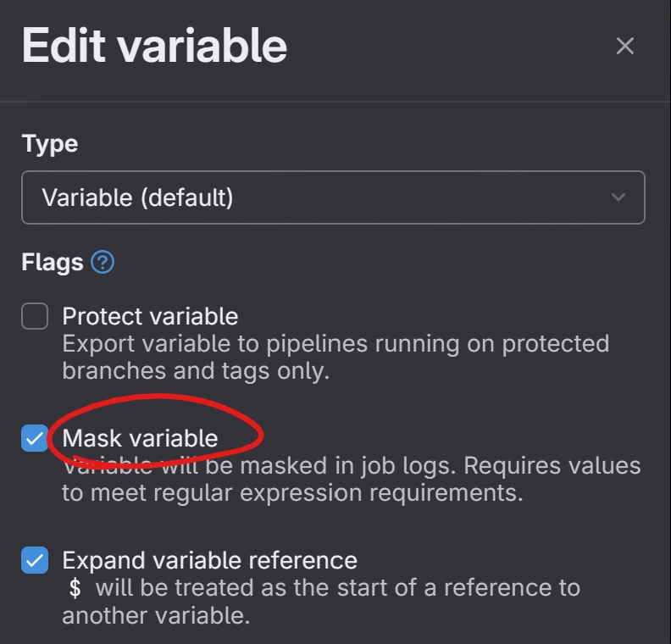
Task: Click the "Mask variable" label text
Action: 140,438
